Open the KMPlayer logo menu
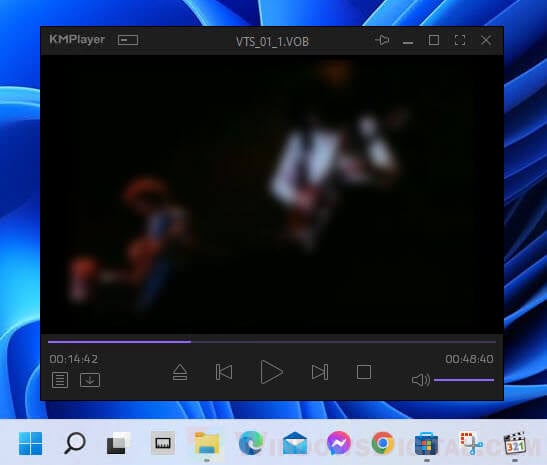The height and width of the screenshot is (465, 547). click(77, 39)
